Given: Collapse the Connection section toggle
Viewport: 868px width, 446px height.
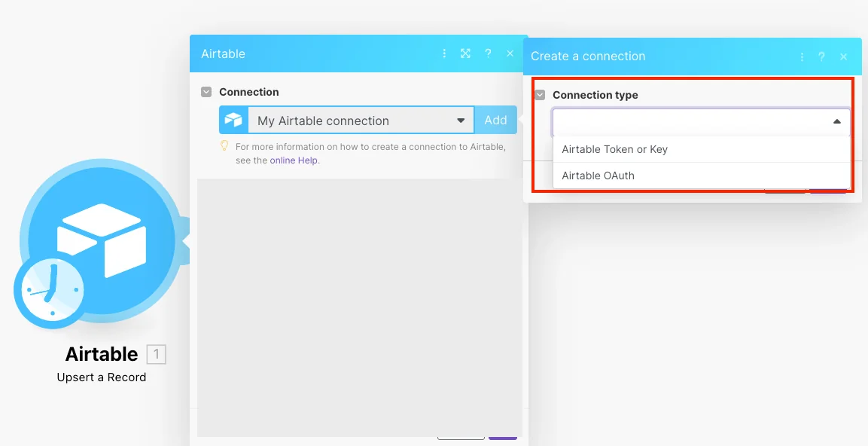Looking at the screenshot, I should (x=206, y=92).
